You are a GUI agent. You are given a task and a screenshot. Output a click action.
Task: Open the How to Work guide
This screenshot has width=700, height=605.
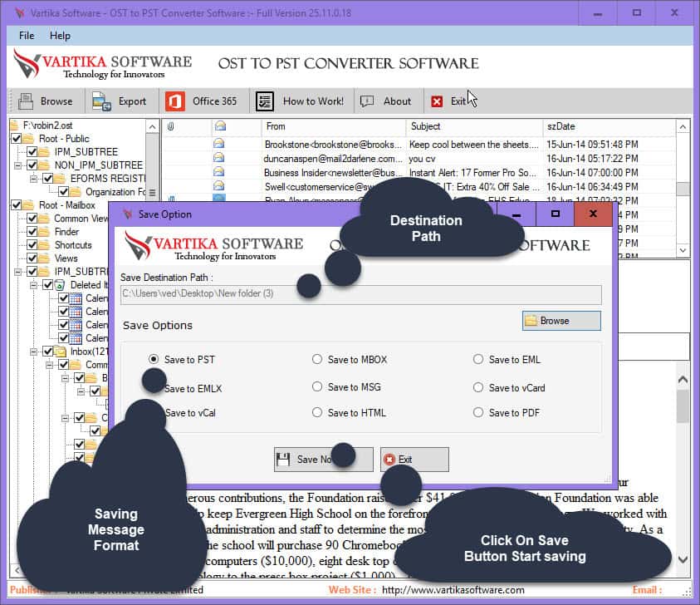coord(301,101)
